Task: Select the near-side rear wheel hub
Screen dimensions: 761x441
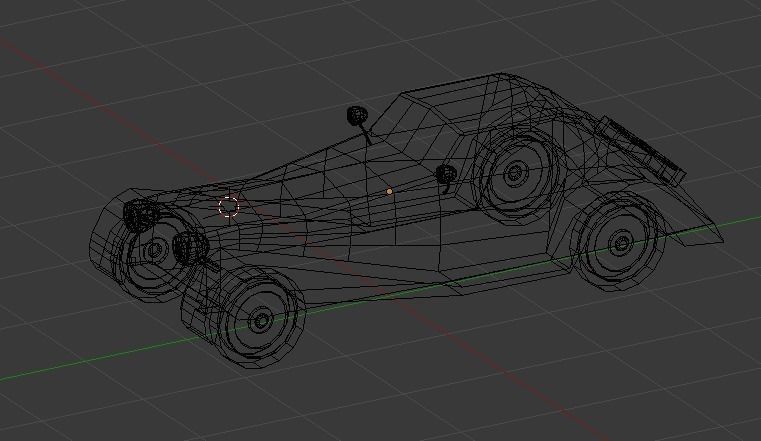Action: click(621, 243)
